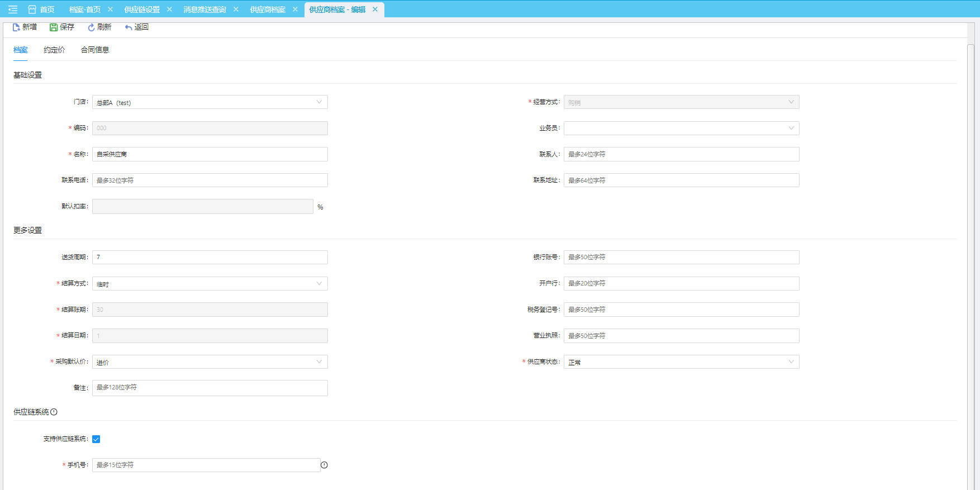Click the 刷新 (refresh) toolbar icon

(91, 27)
